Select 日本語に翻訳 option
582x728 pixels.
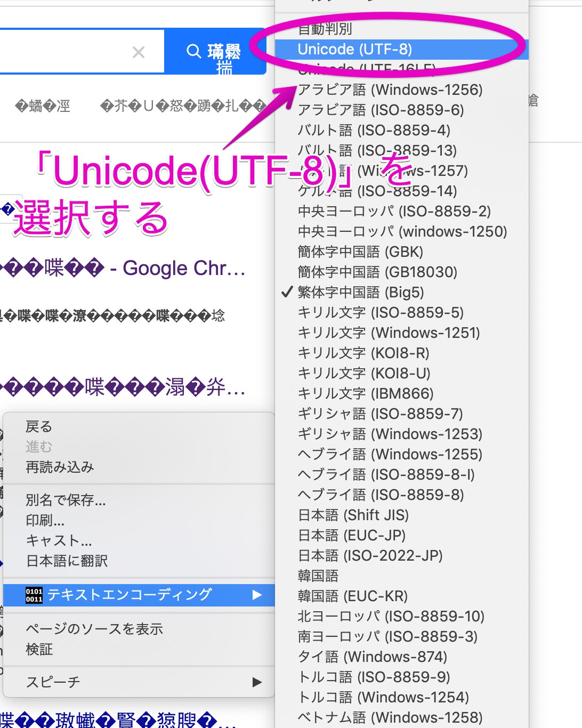[x=67, y=561]
